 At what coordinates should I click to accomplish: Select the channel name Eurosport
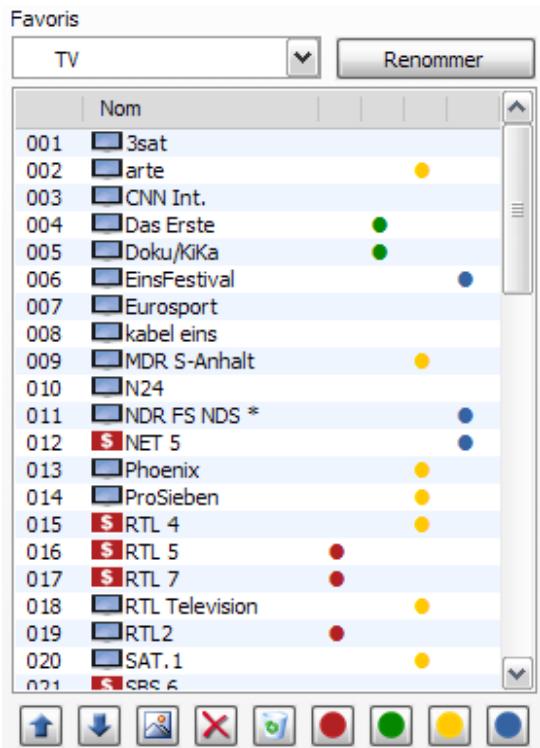pyautogui.click(x=171, y=307)
